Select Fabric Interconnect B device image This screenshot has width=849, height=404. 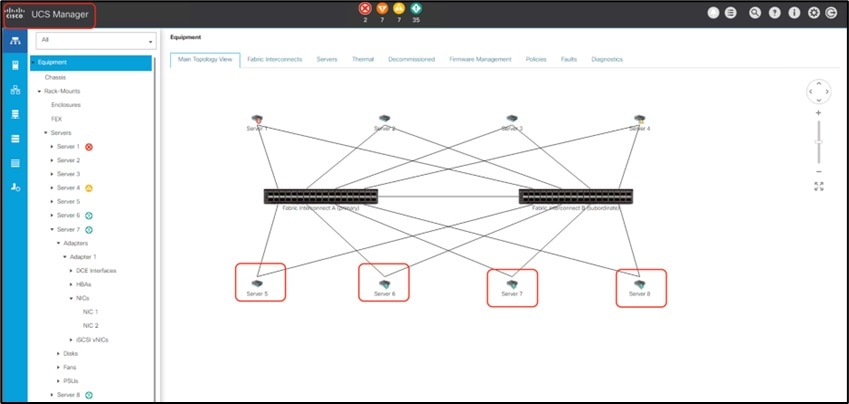[576, 196]
